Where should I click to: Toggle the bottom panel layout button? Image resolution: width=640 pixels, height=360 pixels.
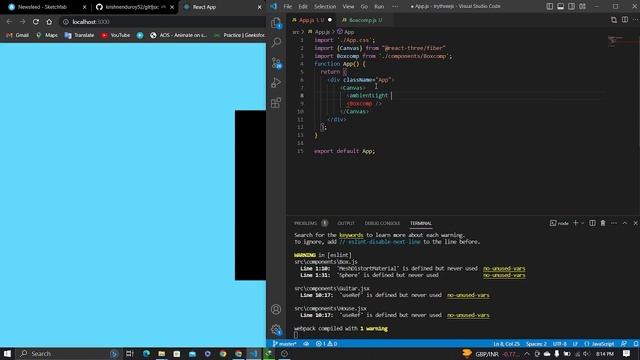tap(561, 7)
